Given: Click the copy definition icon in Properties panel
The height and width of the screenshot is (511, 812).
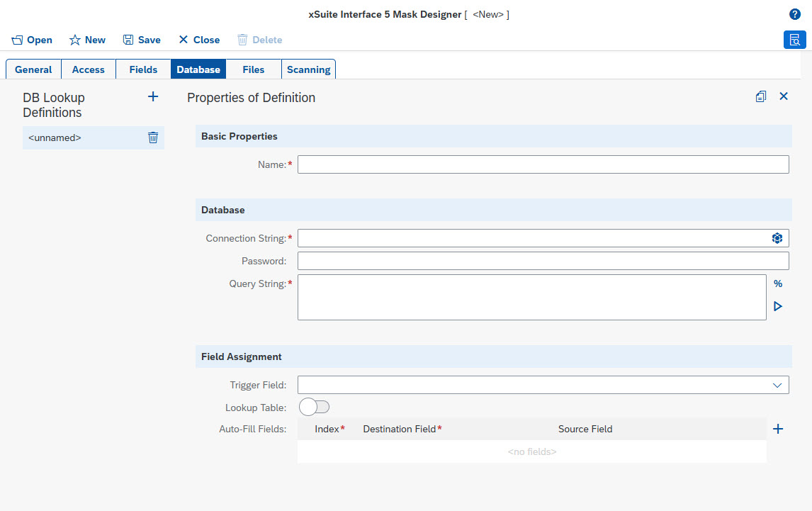Looking at the screenshot, I should [761, 96].
